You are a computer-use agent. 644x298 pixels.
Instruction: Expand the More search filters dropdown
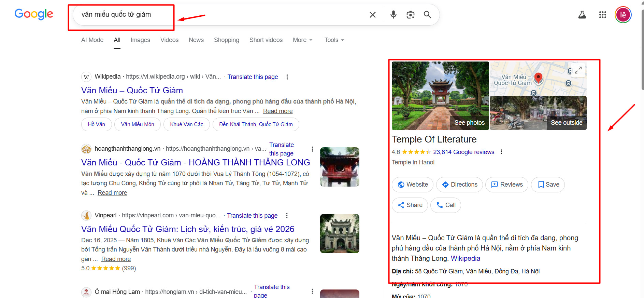coord(302,40)
